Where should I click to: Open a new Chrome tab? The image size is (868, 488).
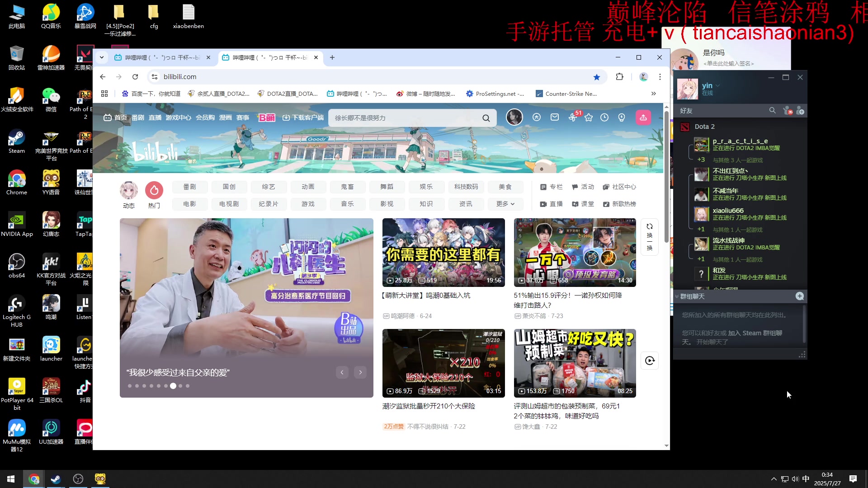[332, 57]
